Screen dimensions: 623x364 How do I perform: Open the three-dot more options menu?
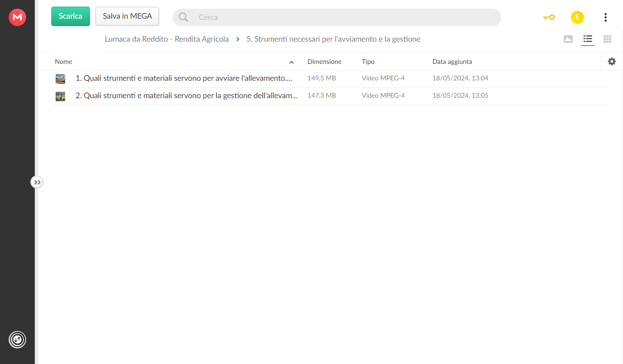click(x=606, y=17)
